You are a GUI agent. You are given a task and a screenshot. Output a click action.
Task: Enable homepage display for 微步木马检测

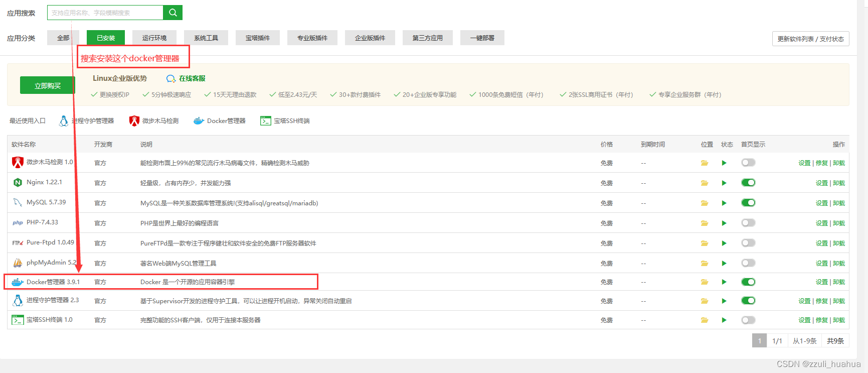748,163
